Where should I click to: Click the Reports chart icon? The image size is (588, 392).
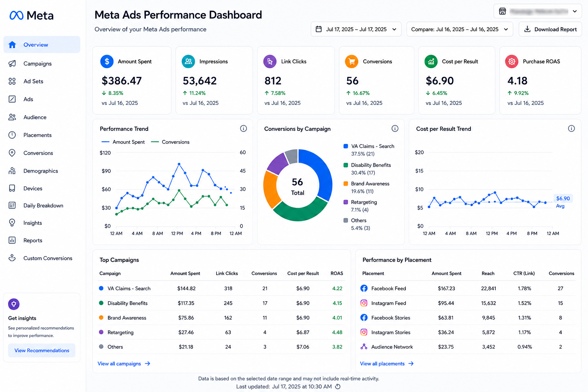[x=12, y=240]
